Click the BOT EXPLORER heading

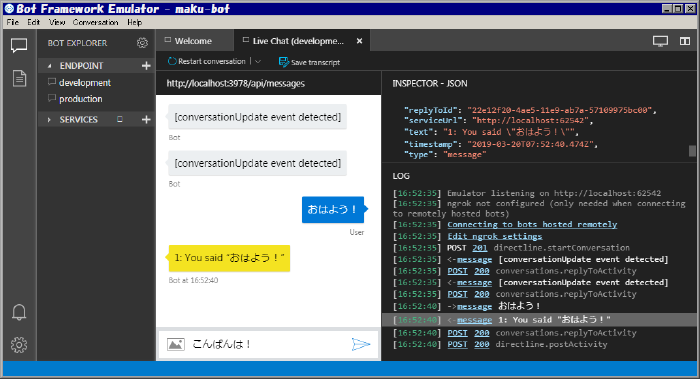[77, 43]
